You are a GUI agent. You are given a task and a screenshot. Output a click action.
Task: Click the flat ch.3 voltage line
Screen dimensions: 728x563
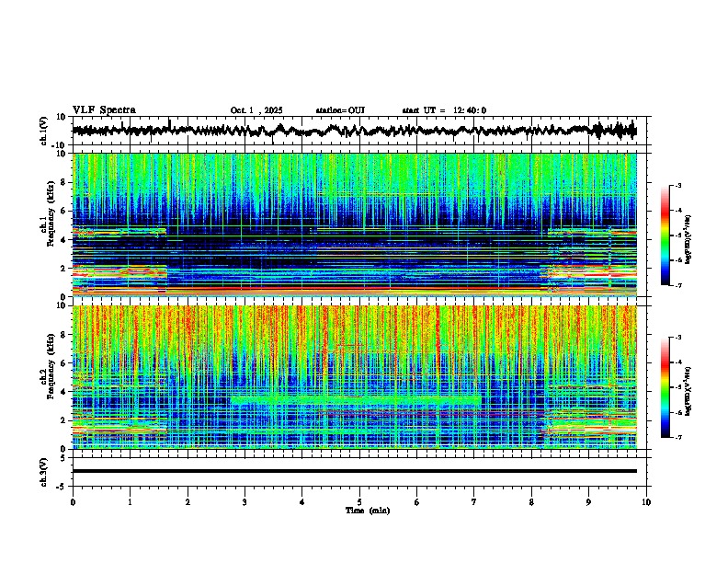coord(355,471)
